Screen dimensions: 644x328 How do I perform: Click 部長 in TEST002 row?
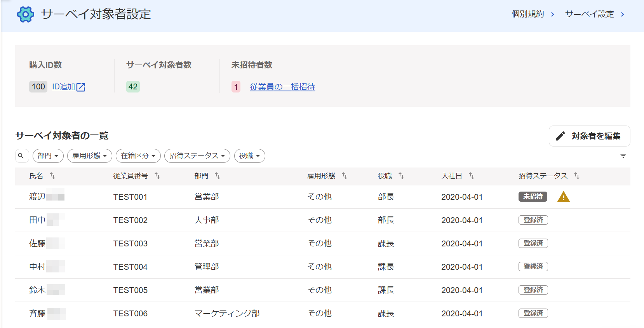point(386,220)
